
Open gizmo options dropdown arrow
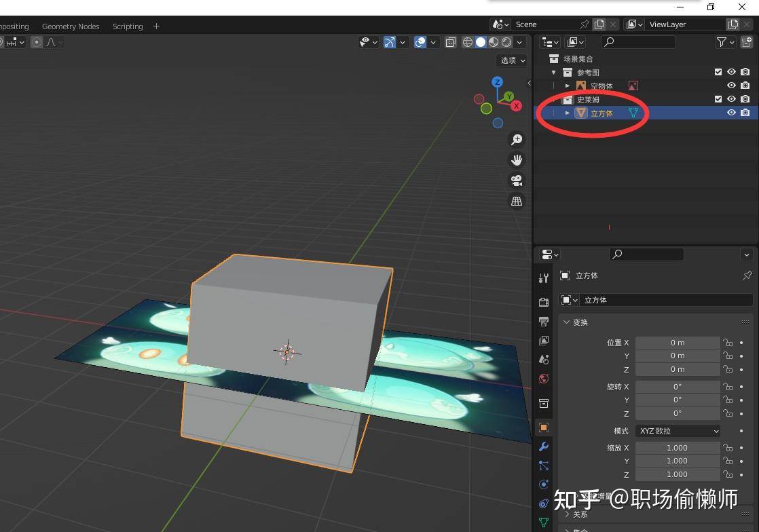(x=403, y=43)
